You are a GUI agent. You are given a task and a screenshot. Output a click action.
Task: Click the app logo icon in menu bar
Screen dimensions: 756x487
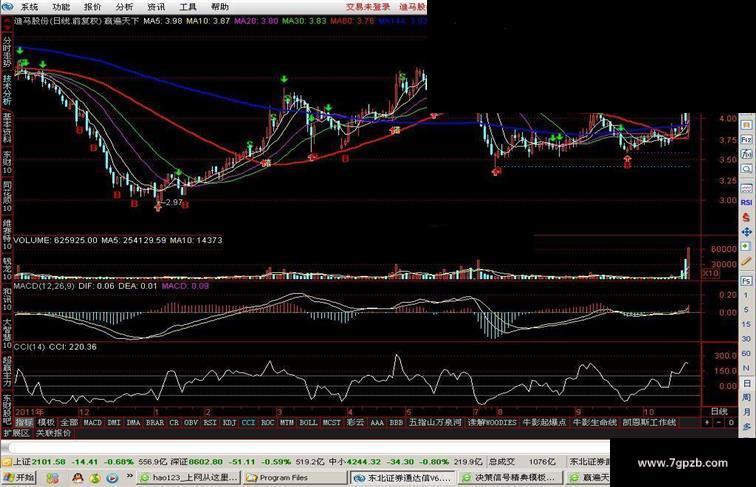[7, 7]
